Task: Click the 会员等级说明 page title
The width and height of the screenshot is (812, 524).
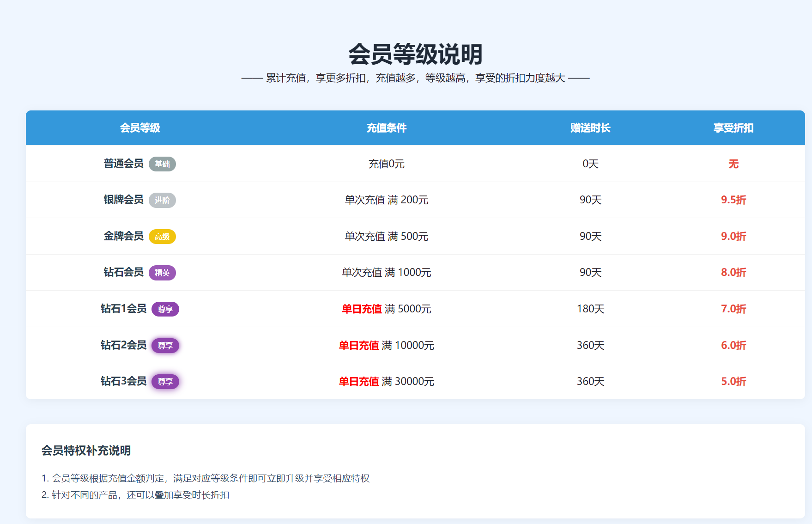Action: [x=415, y=55]
